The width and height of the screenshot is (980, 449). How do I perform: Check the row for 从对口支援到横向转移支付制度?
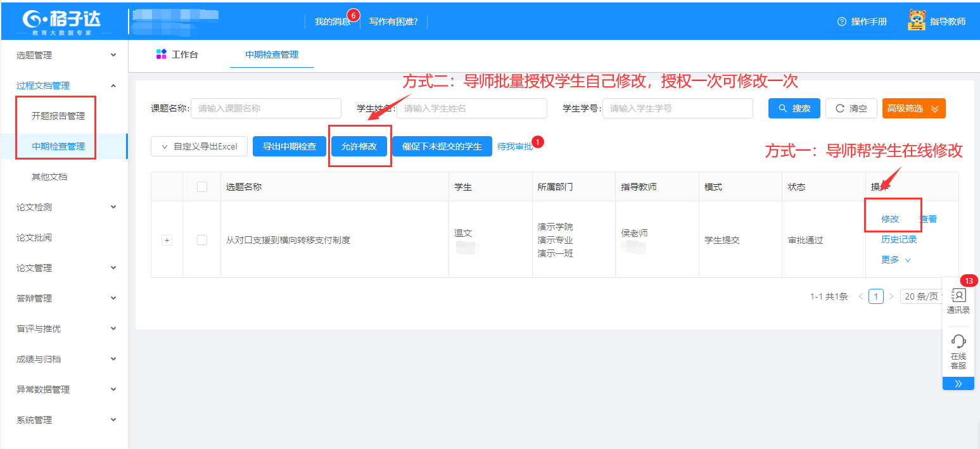pyautogui.click(x=202, y=240)
